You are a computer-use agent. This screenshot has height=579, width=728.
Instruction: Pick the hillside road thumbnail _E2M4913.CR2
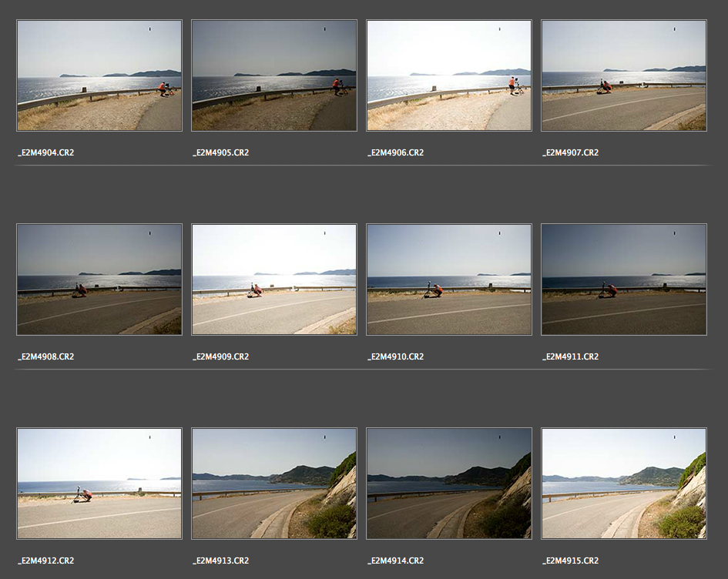click(274, 484)
